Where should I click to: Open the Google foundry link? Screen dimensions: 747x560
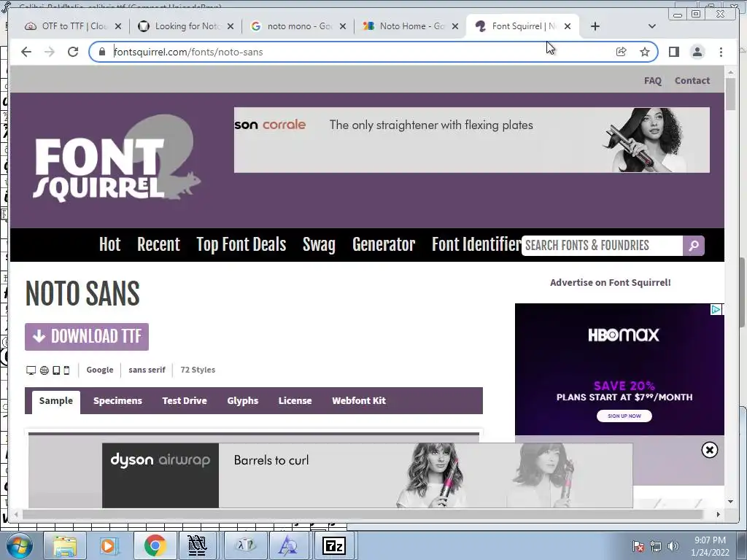pyautogui.click(x=99, y=370)
